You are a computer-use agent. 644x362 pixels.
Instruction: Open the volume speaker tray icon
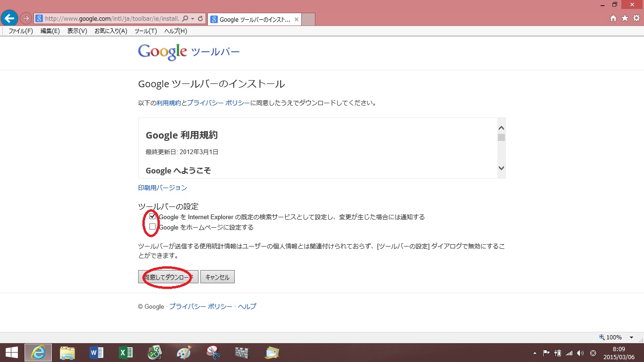coord(580,353)
